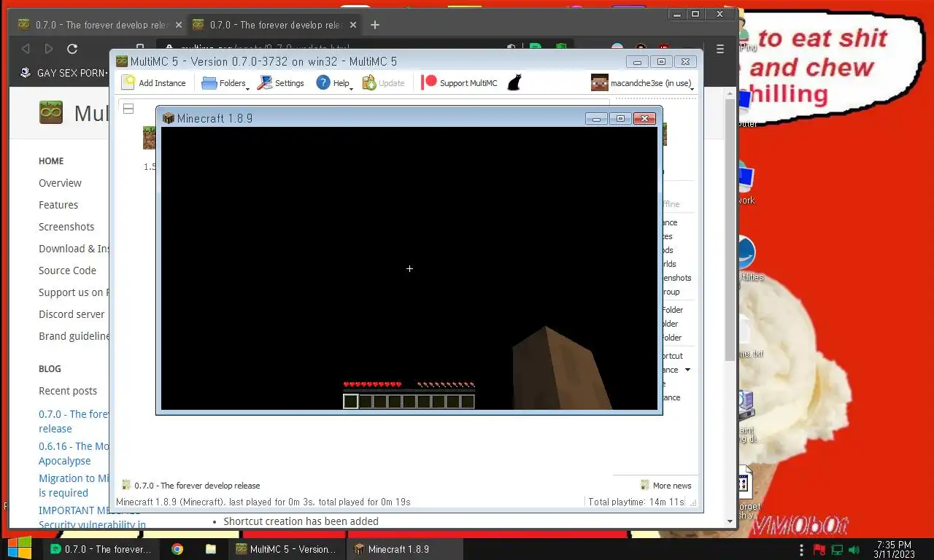
Task: Click Add Instance in MultiMC toolbar
Action: point(154,83)
